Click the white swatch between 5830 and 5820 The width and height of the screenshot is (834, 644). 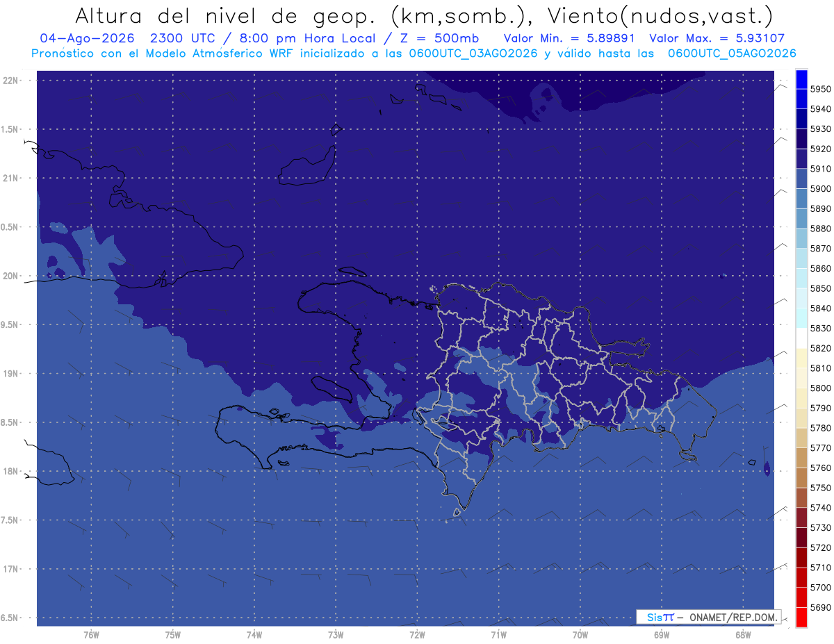pos(801,338)
